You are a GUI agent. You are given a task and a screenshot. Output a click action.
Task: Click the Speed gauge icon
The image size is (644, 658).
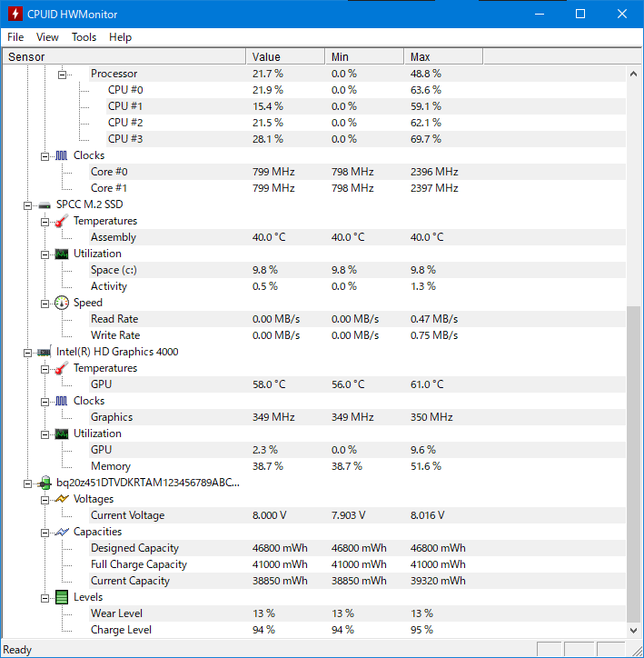(x=62, y=303)
